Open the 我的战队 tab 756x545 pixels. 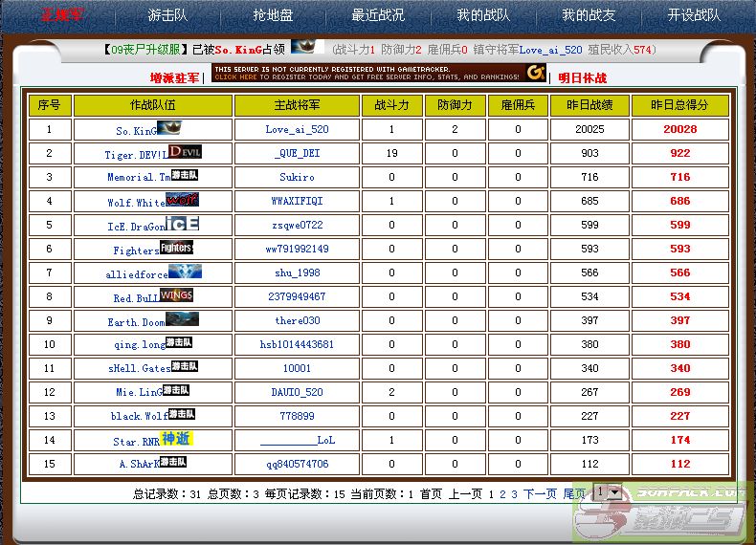[x=482, y=15]
